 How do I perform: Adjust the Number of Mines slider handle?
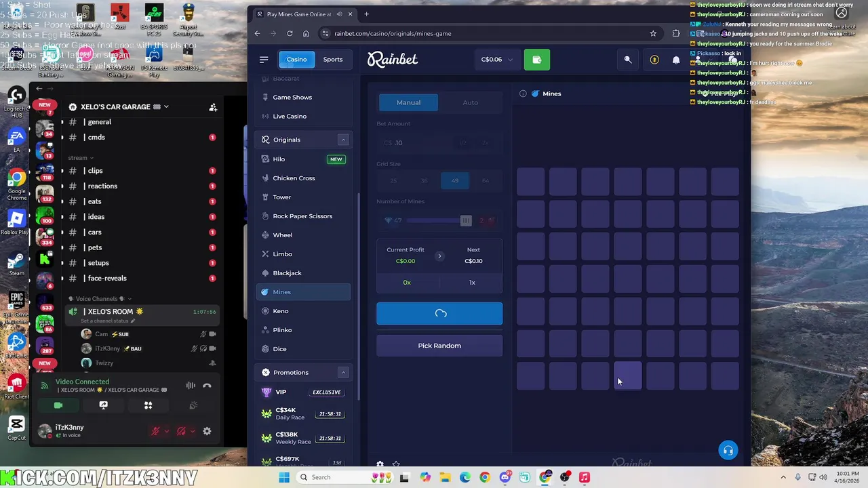pos(466,221)
